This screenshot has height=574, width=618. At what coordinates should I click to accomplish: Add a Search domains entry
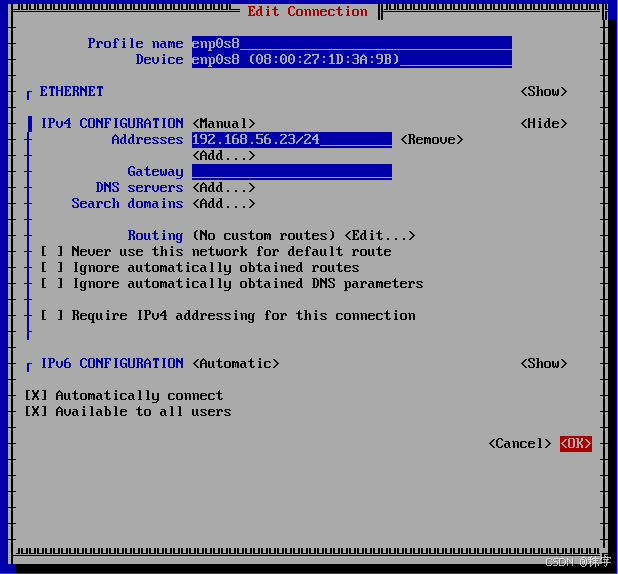click(x=223, y=203)
